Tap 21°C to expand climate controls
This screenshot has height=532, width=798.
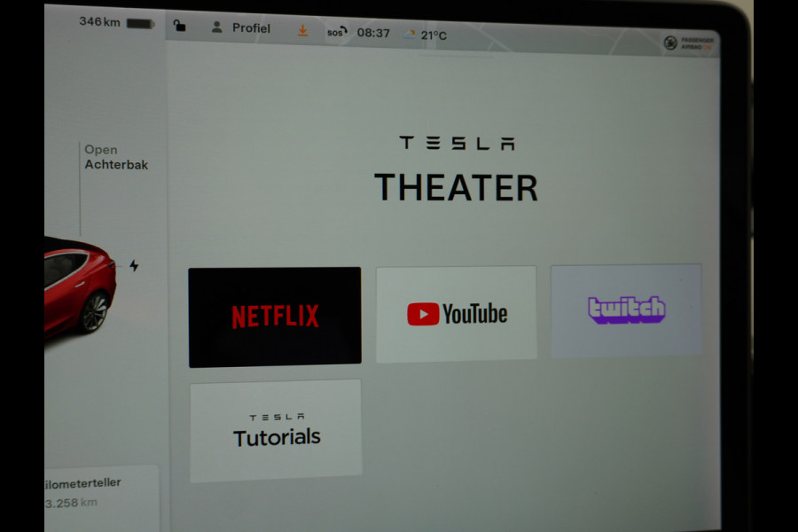(x=432, y=35)
